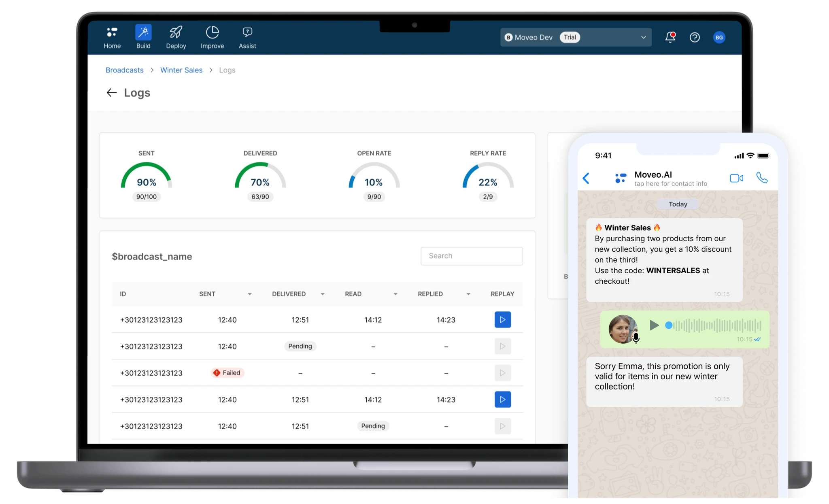Image resolution: width=829 pixels, height=504 pixels.
Task: Click the back arrow beside Logs
Action: (x=111, y=93)
